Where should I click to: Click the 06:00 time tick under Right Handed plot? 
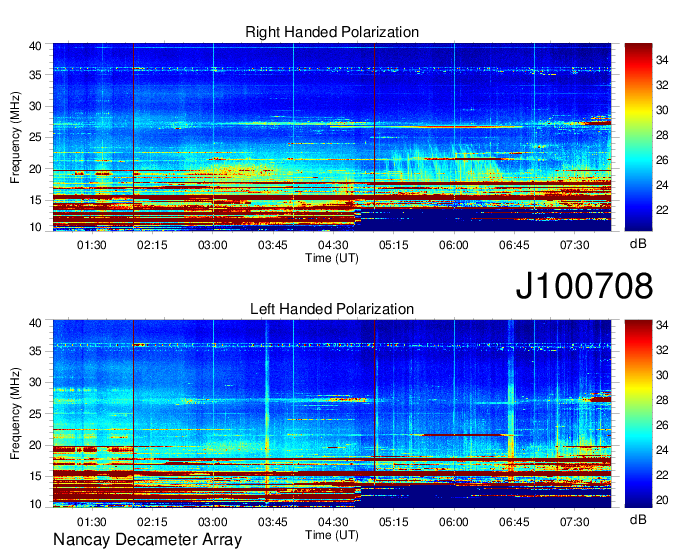pos(454,245)
